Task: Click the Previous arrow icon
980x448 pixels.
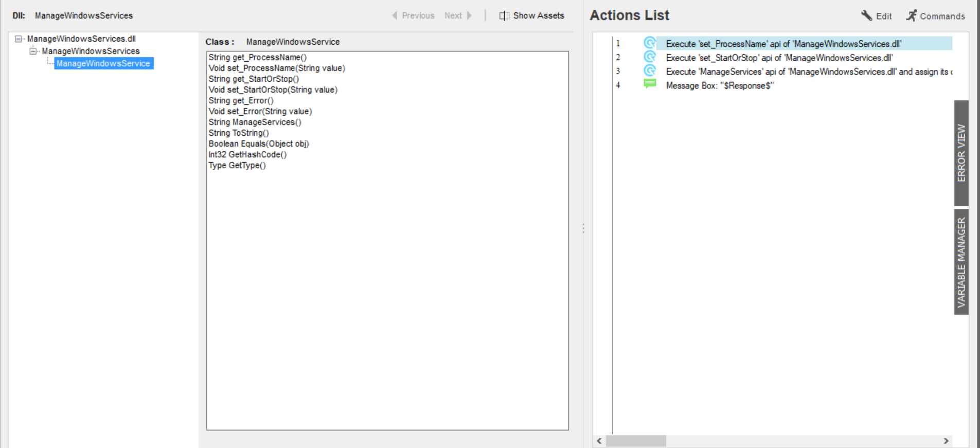Action: click(395, 15)
